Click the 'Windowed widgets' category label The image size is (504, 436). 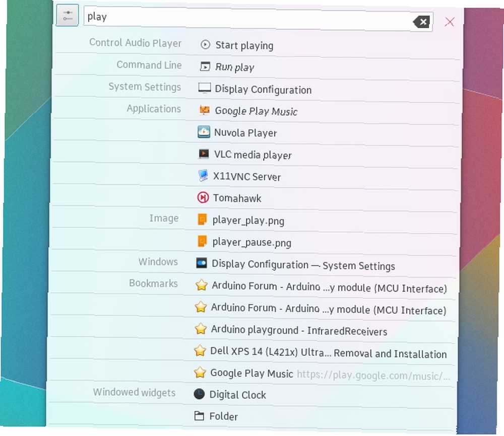(x=135, y=392)
